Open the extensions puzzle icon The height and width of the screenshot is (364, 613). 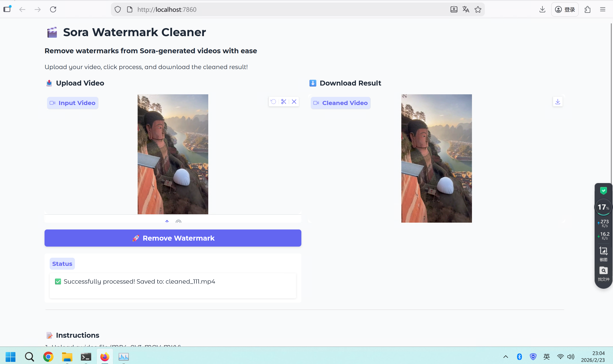coord(588,10)
